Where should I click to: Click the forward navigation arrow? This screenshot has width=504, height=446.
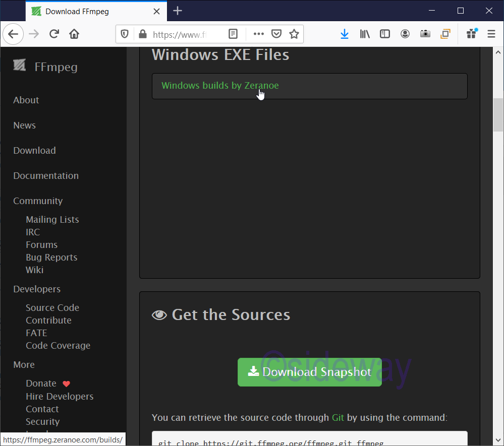coord(34,34)
